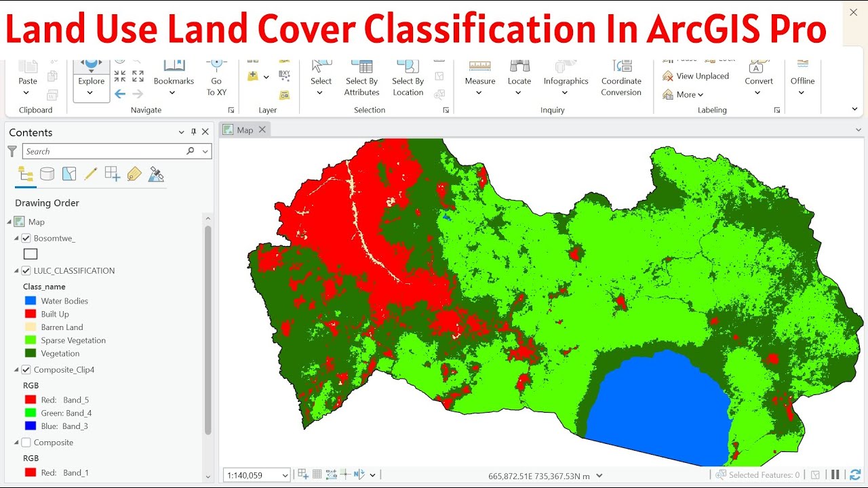Click the Fixed Zoom Out icon
The image size is (868, 488).
[138, 76]
